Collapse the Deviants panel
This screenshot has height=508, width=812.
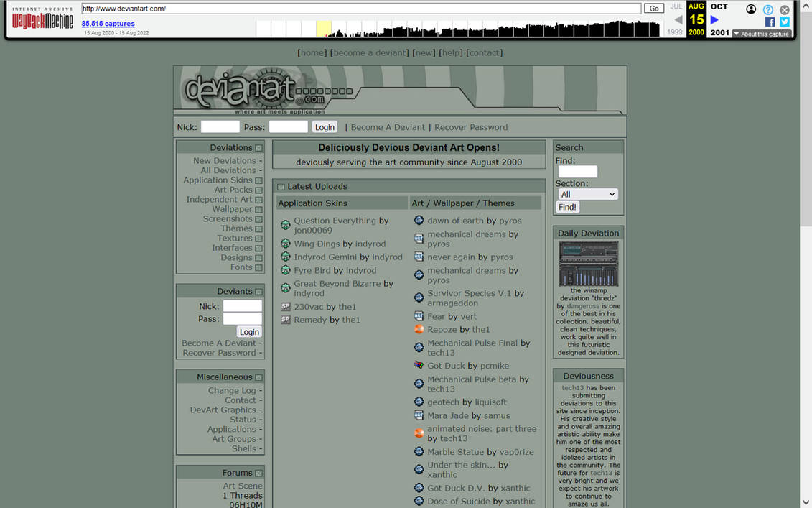pos(258,292)
